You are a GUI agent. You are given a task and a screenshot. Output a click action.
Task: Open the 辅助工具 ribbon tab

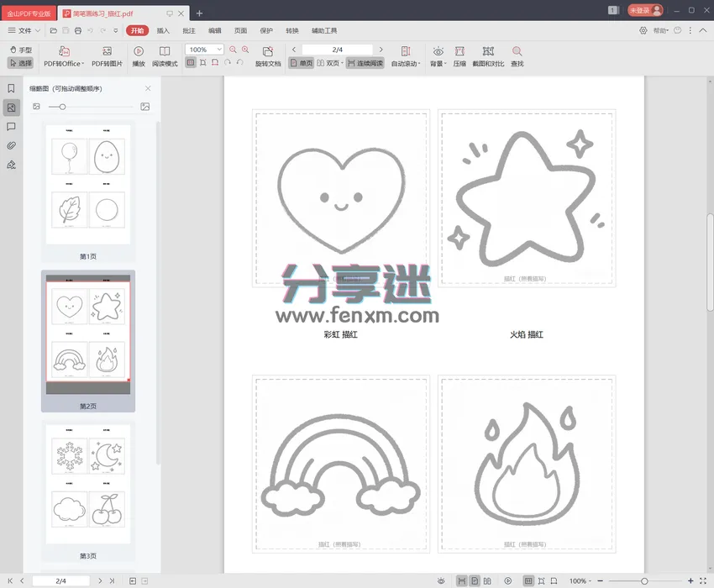coord(324,30)
